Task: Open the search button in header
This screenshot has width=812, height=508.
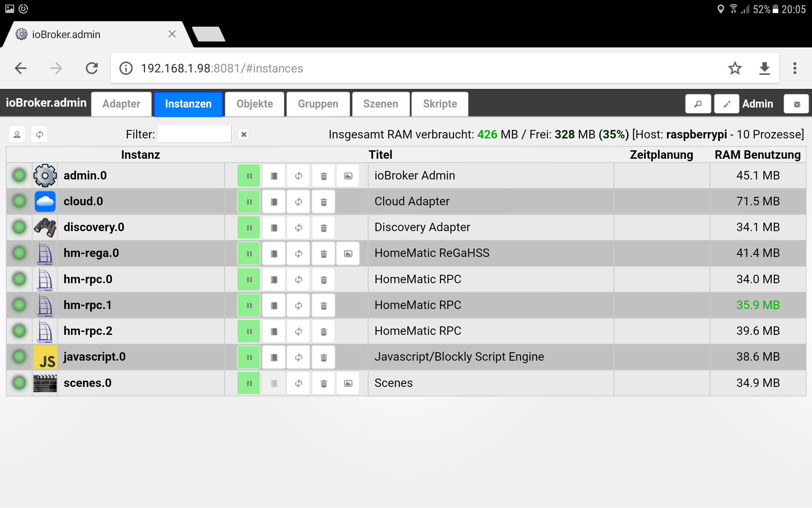Action: [698, 104]
